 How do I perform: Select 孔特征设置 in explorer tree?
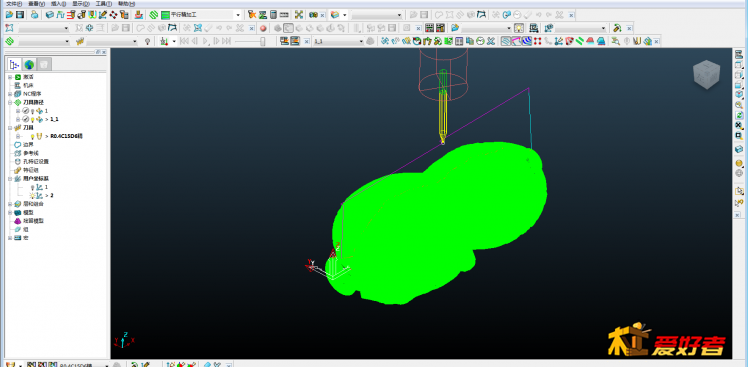click(x=36, y=162)
